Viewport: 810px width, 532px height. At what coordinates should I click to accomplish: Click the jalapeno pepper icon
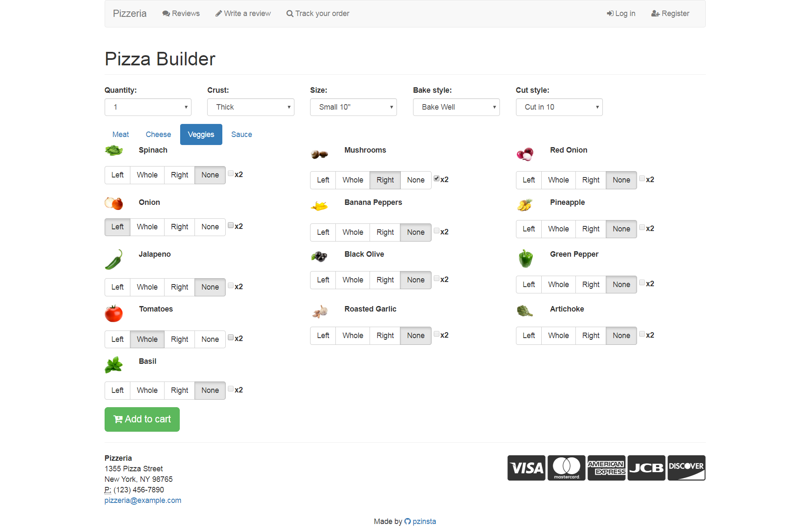(113, 259)
